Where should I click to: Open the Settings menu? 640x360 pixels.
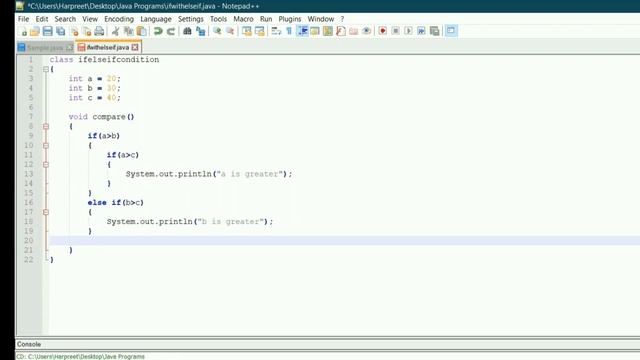(191, 19)
